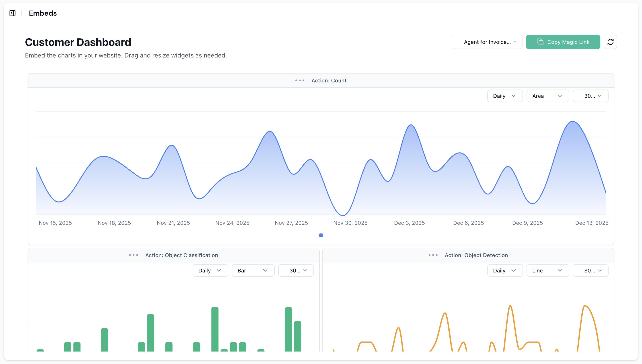Open the Daily frequency dropdown on Count chart

(505, 96)
